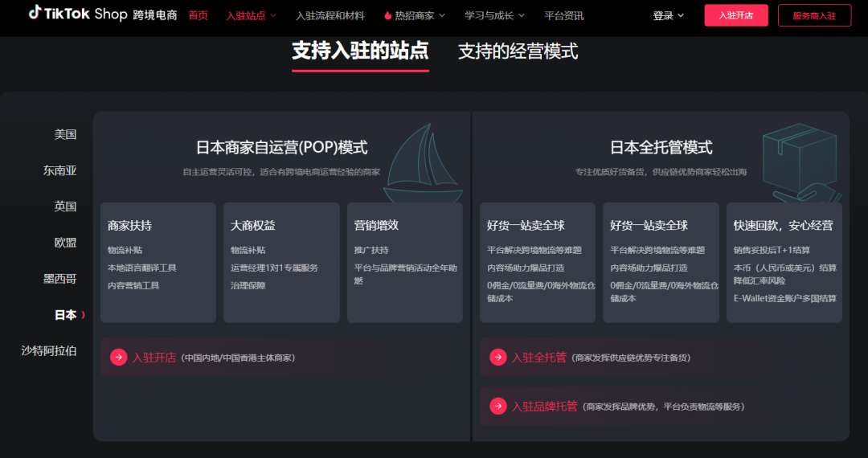Image resolution: width=868 pixels, height=458 pixels.
Task: Select 美国 in the site list
Action: point(65,134)
